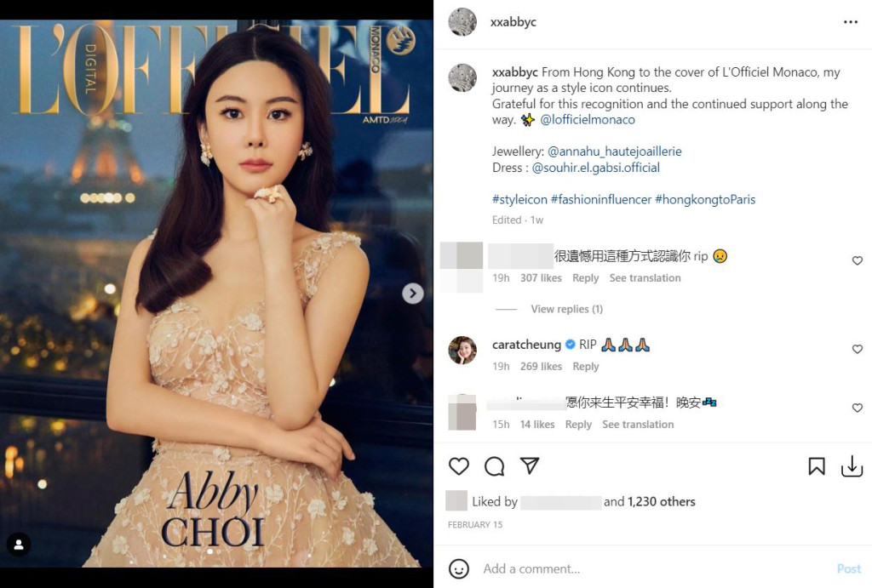See translation of first comment
Viewport: 872px width, 588px height.
(x=645, y=278)
